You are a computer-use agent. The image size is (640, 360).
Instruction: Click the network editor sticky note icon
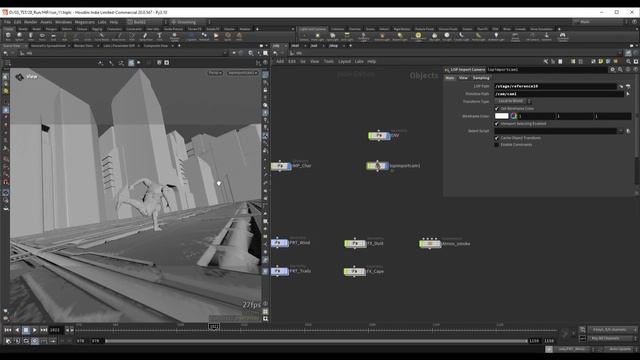click(x=600, y=61)
